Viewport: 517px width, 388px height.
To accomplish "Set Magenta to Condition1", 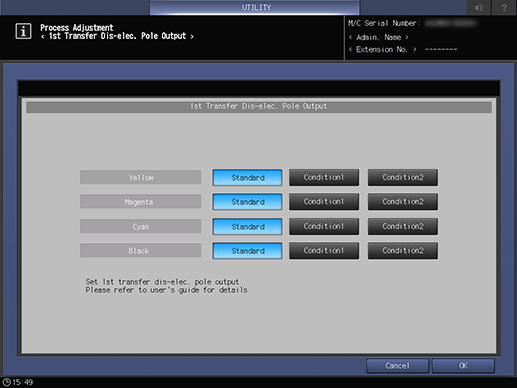I will tap(324, 202).
